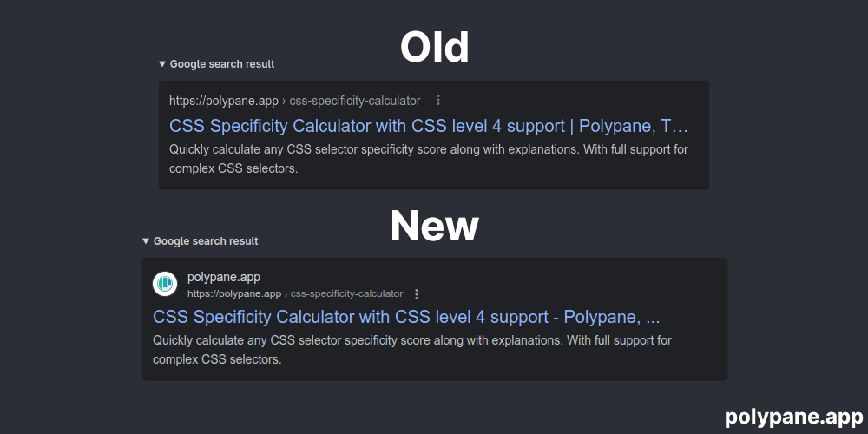Click the "Google search result" label under New
868x434 pixels.
coord(206,241)
